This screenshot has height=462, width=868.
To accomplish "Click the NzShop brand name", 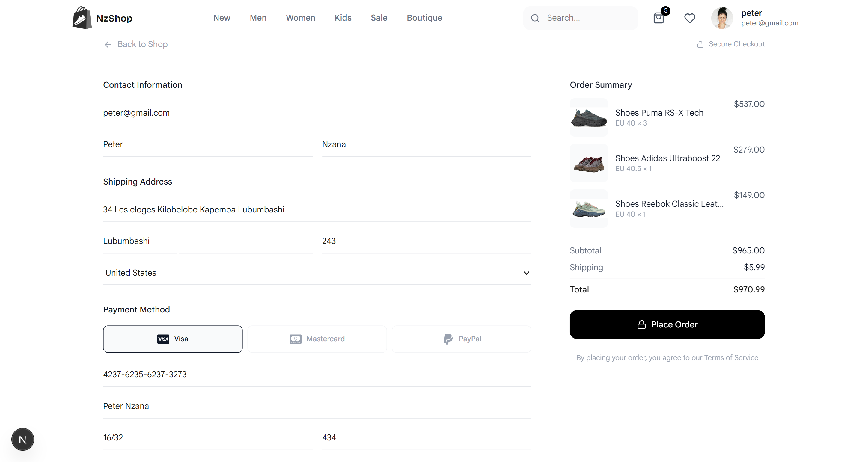I will [x=114, y=18].
